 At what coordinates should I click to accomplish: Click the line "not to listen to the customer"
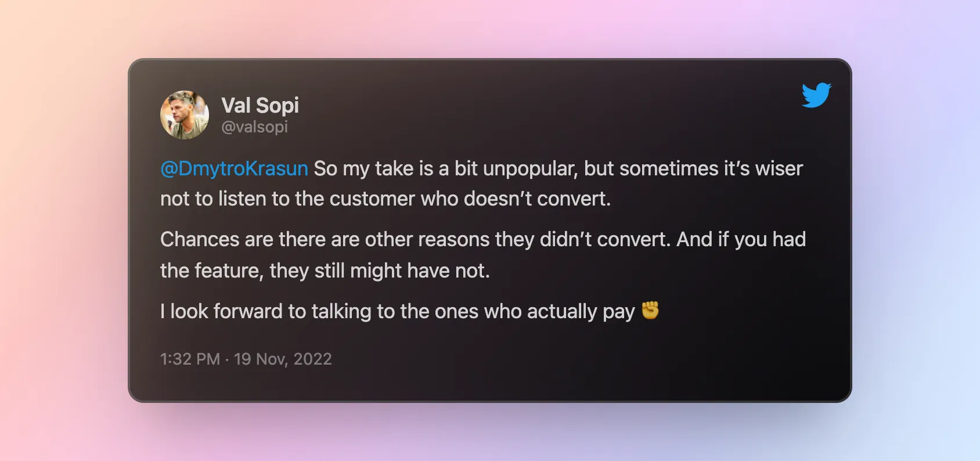pyautogui.click(x=385, y=199)
